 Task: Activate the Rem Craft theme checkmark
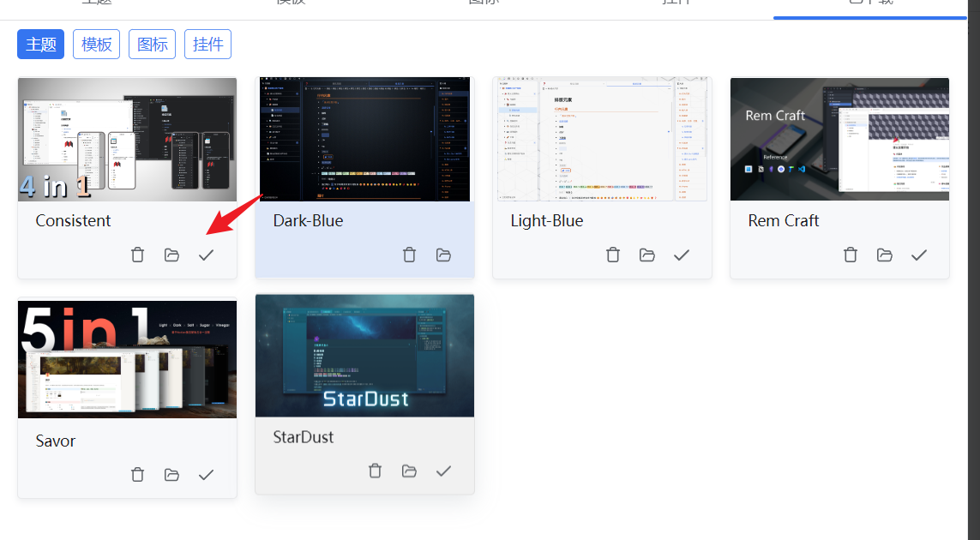pos(919,255)
